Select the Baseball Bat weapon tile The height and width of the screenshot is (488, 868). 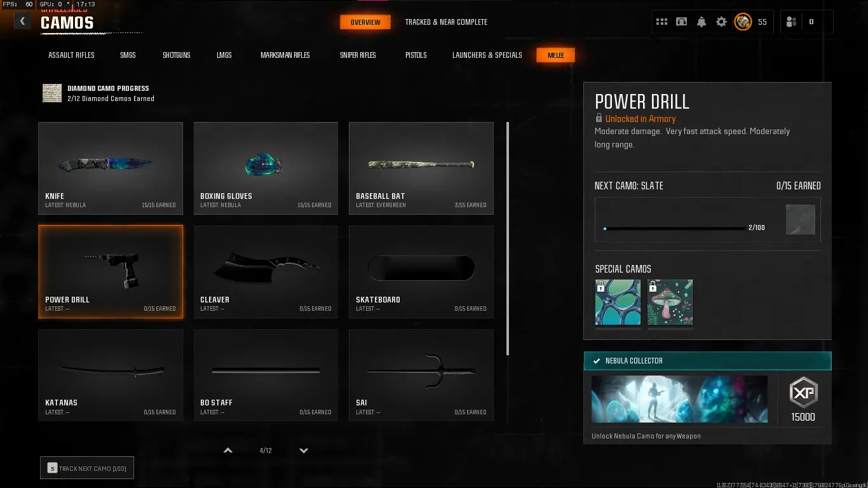421,168
